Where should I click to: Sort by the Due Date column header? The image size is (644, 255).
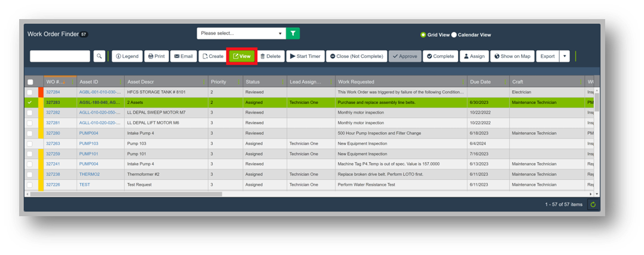click(480, 82)
